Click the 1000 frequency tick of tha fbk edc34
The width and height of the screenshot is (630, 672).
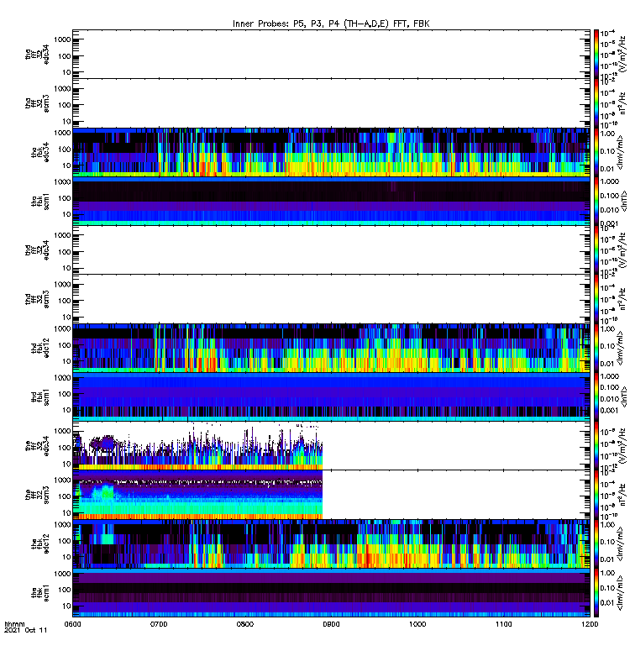62,133
